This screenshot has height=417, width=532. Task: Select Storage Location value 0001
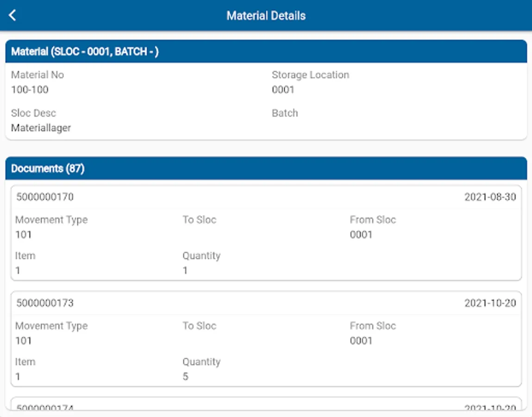coord(283,89)
